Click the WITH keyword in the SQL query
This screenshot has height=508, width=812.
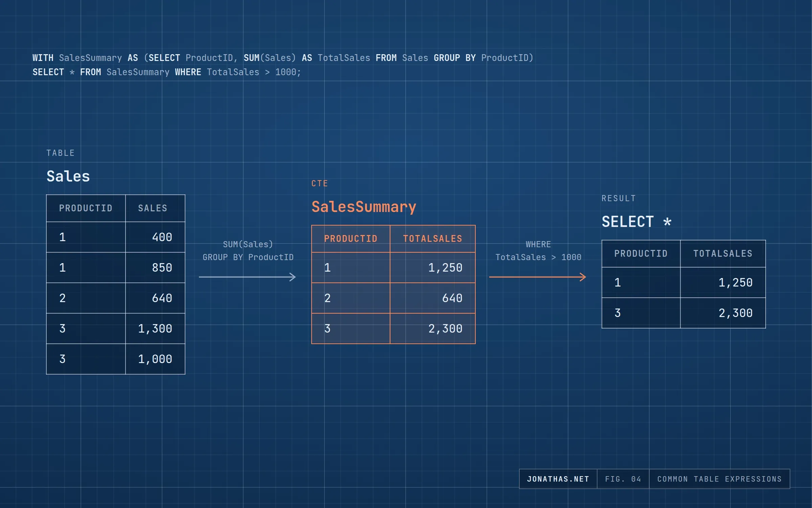point(43,58)
